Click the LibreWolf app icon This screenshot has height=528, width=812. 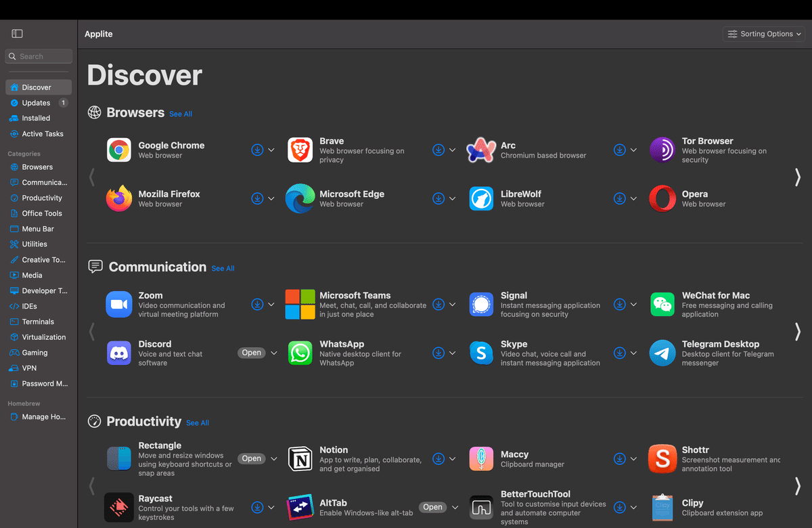[481, 199]
